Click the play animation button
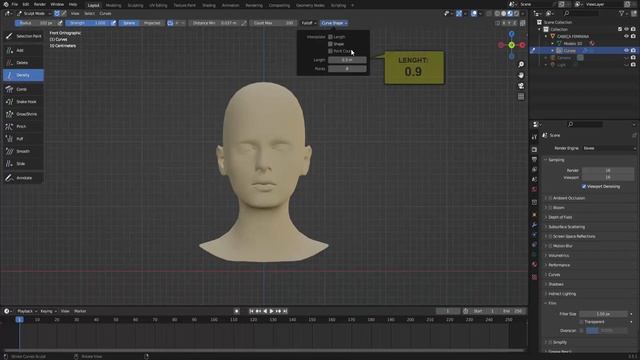The width and height of the screenshot is (640, 360). coord(271,311)
